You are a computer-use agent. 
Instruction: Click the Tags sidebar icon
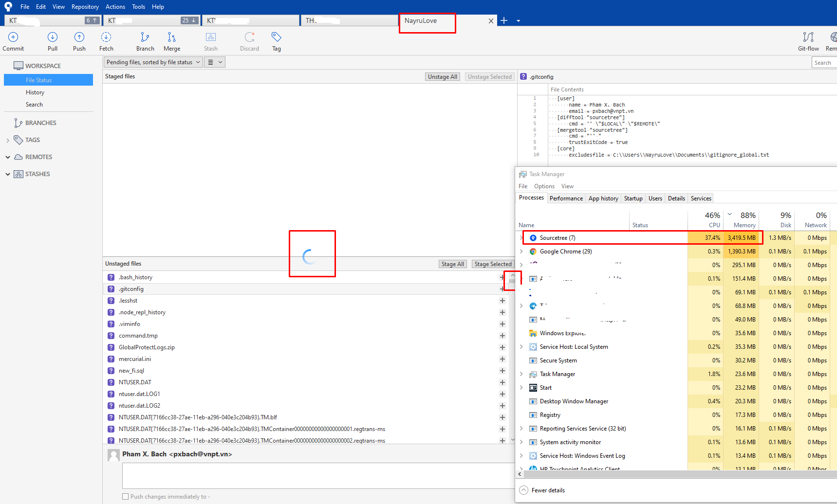(x=18, y=140)
